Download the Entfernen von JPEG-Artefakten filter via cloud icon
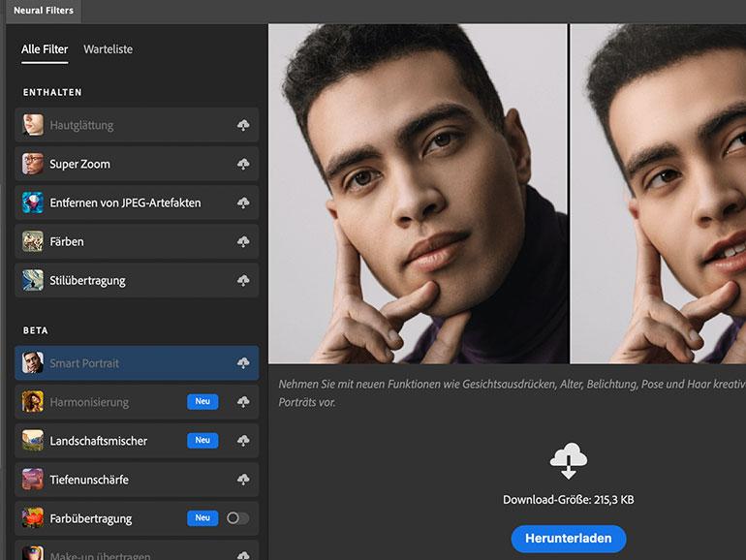 243,203
